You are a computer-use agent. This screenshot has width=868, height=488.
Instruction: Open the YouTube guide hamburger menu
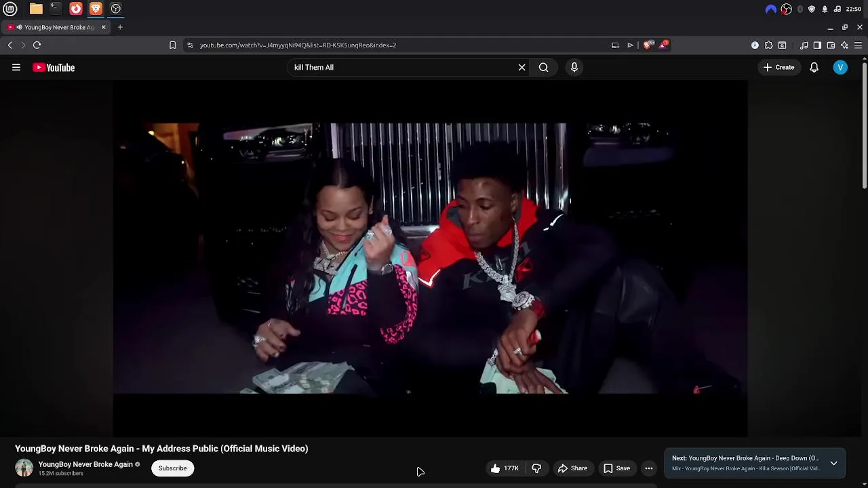point(16,67)
